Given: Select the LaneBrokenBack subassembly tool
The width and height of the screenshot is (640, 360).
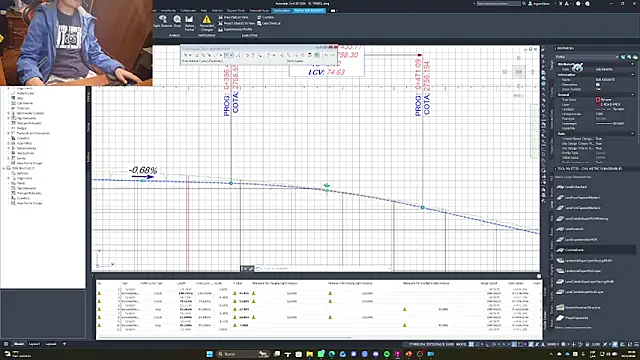Looking at the screenshot, I should (572, 187).
